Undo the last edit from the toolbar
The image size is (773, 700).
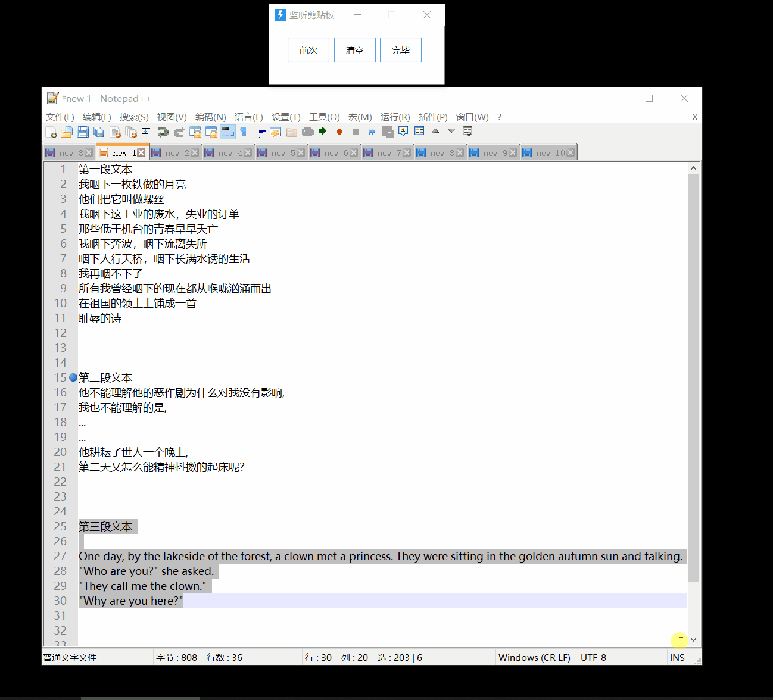[163, 132]
